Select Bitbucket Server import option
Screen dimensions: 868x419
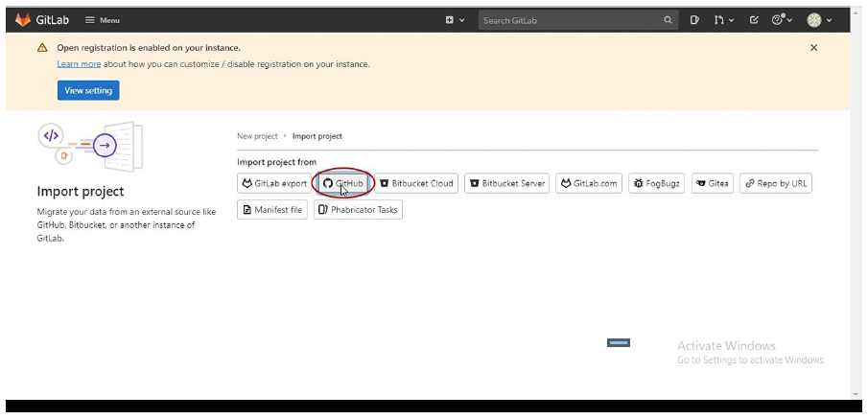click(x=507, y=183)
